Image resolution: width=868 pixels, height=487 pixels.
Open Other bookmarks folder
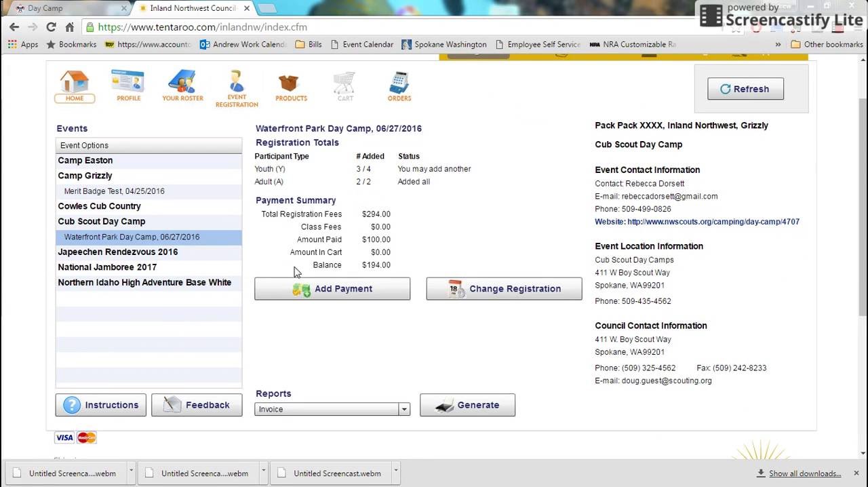[827, 45]
